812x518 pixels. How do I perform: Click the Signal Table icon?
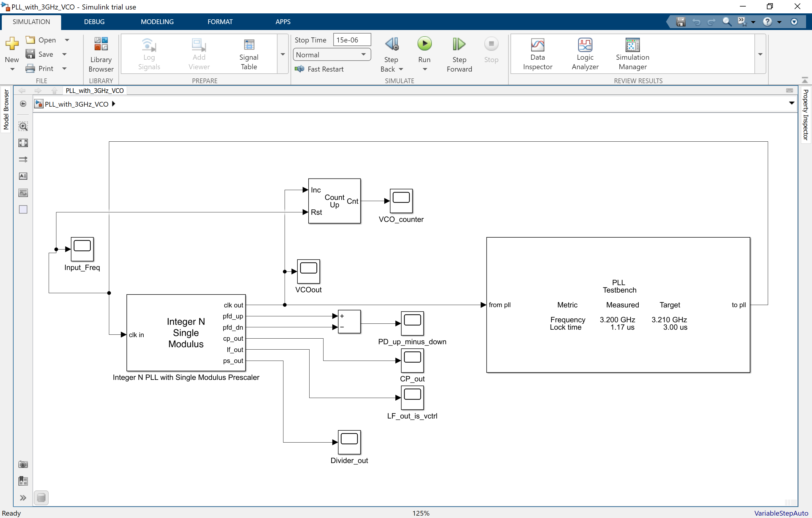[x=248, y=54]
